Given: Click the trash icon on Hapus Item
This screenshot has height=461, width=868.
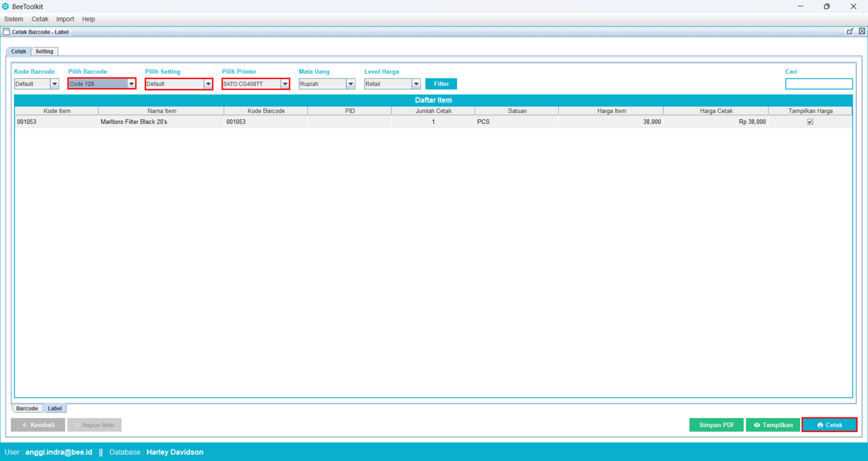Looking at the screenshot, I should 78,424.
